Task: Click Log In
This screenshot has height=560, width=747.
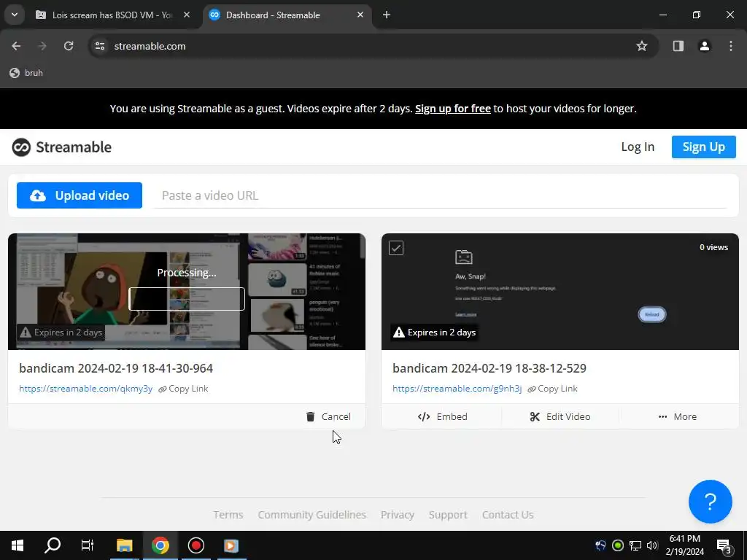Action: [x=638, y=147]
